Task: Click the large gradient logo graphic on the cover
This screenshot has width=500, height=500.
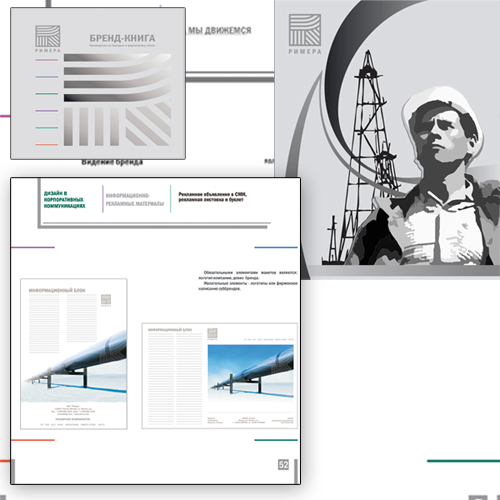Action: [x=117, y=99]
